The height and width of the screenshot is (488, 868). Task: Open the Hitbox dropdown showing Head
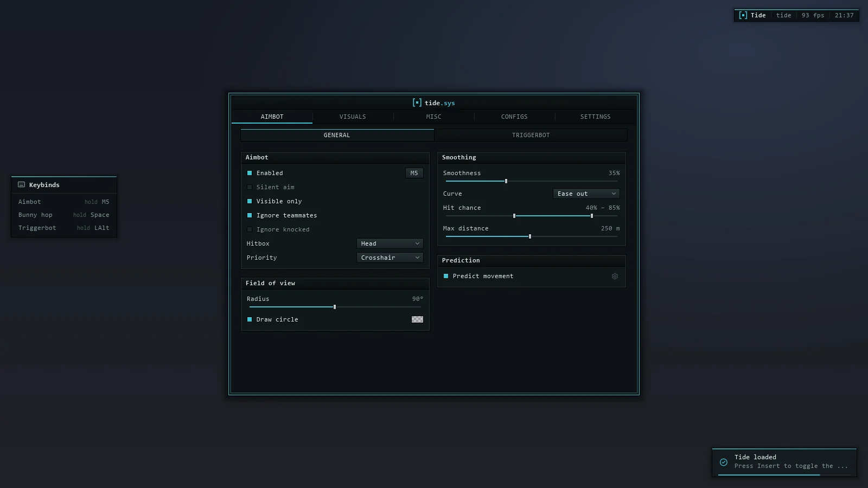point(390,243)
